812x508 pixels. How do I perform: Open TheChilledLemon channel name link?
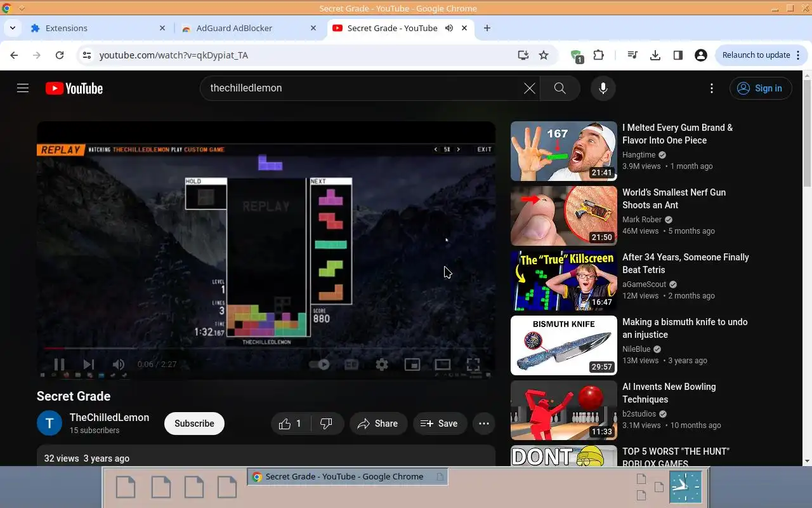click(109, 417)
